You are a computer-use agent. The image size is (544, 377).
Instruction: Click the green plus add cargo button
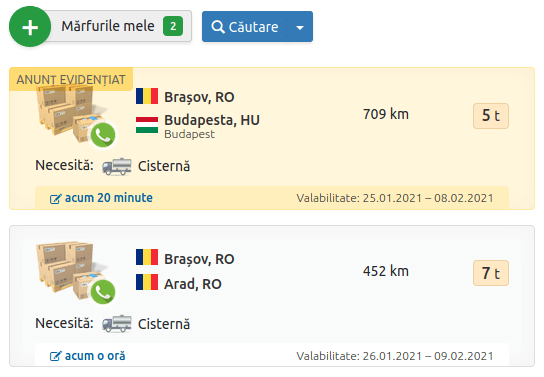(30, 27)
